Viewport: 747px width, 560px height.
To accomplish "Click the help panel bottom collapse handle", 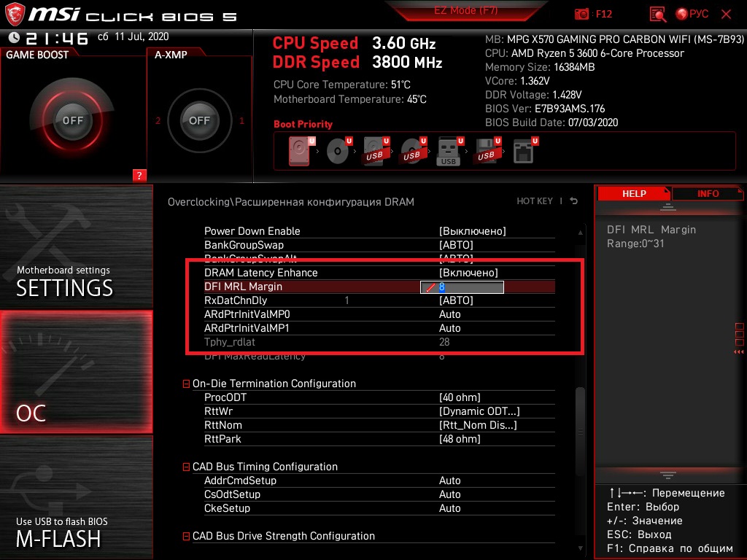I will 668,475.
